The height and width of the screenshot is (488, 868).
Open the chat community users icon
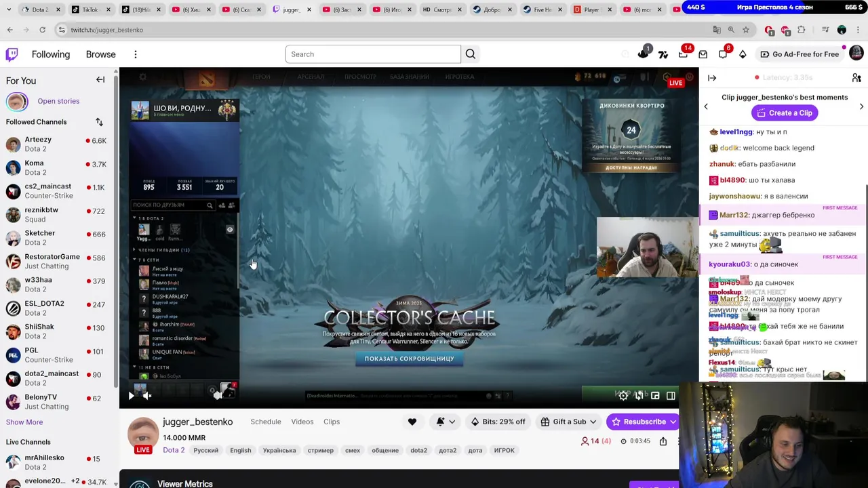tap(856, 78)
